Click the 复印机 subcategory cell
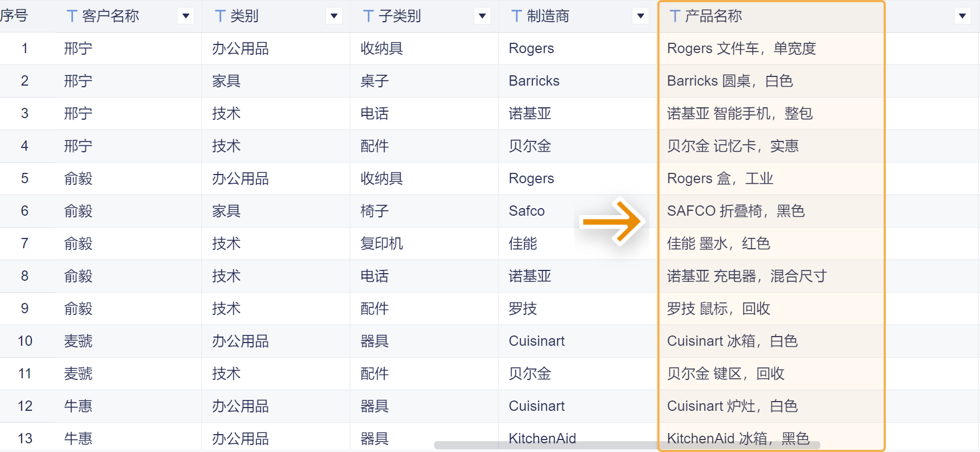The image size is (980, 452). click(382, 243)
